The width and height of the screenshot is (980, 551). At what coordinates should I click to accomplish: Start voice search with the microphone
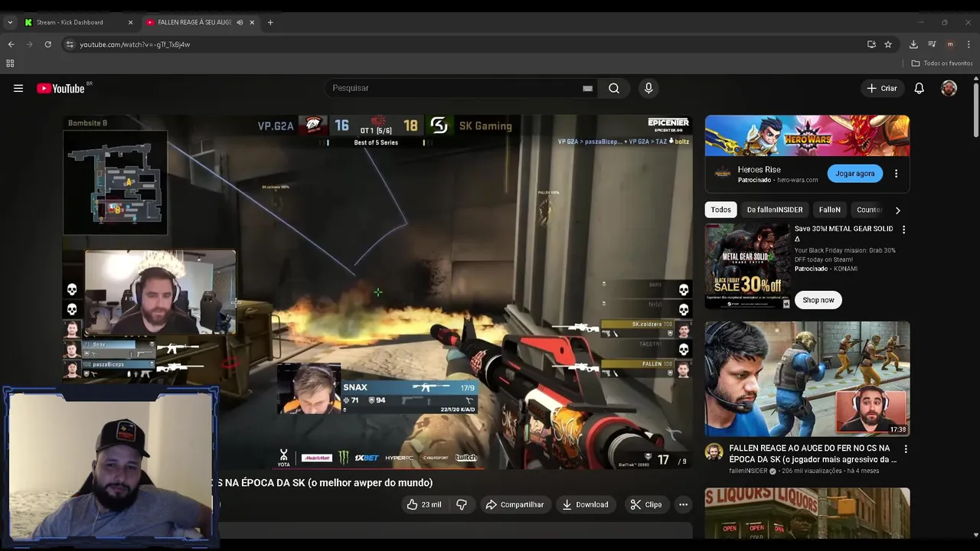tap(648, 88)
